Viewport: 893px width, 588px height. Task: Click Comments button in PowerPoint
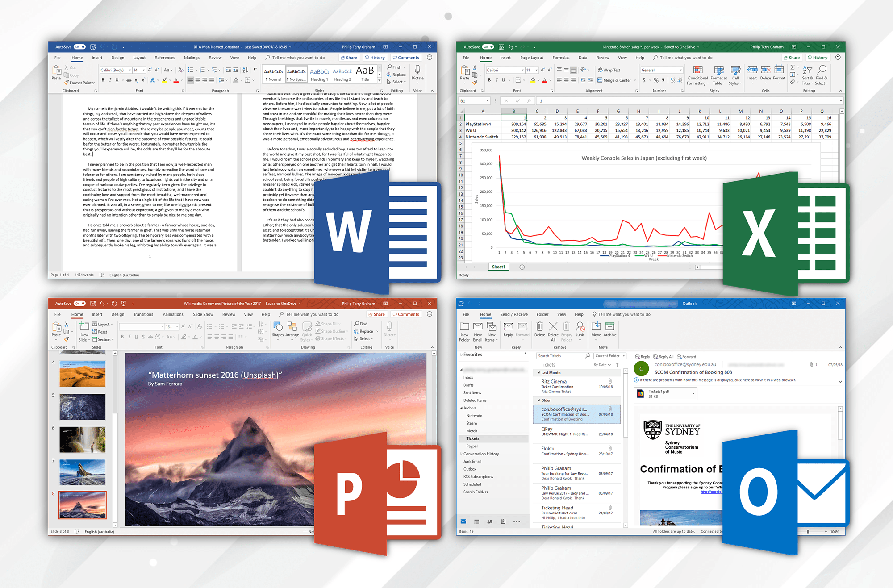point(405,314)
